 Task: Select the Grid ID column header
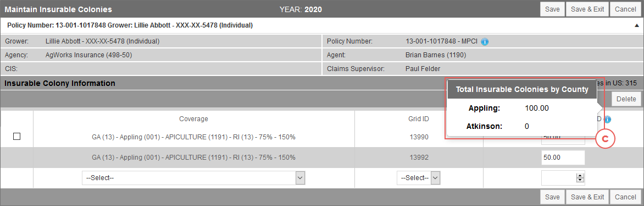(419, 119)
